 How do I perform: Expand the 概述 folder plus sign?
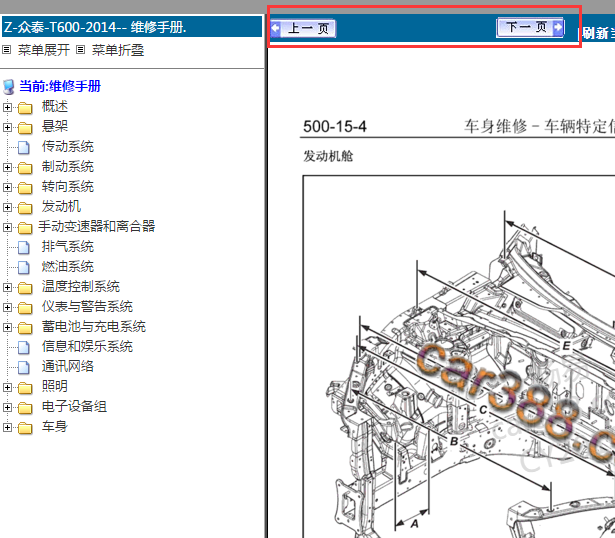[x=7, y=107]
